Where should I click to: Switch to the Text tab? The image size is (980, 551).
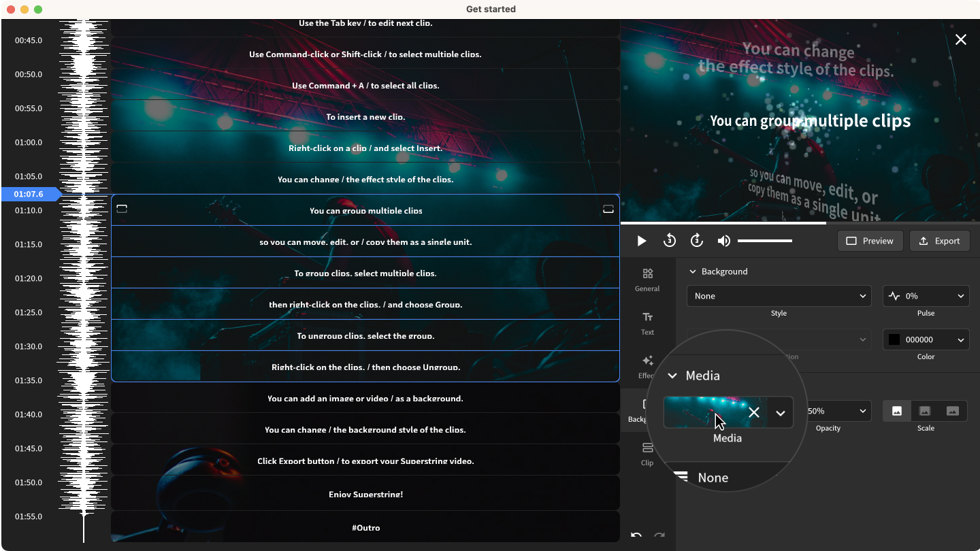tap(647, 323)
